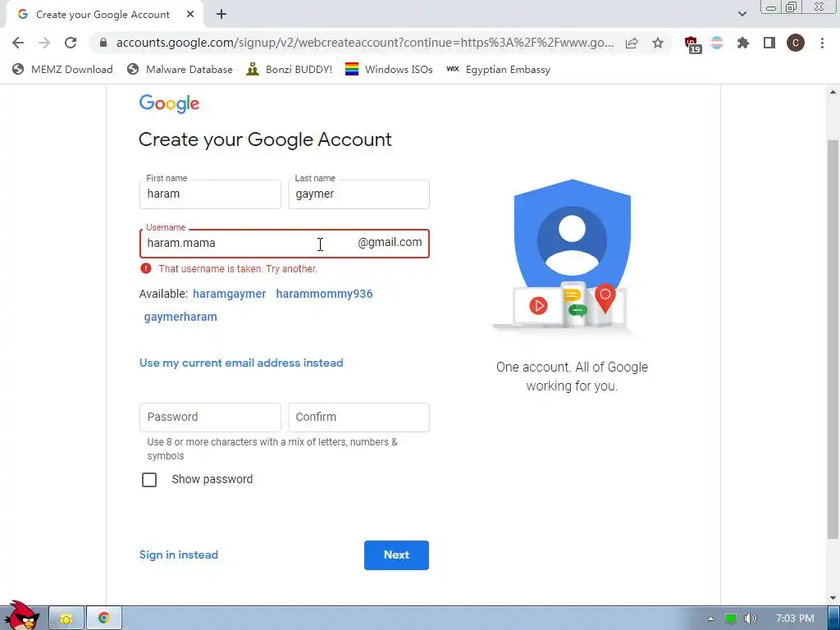Enable the Show password checkbox

click(x=149, y=479)
